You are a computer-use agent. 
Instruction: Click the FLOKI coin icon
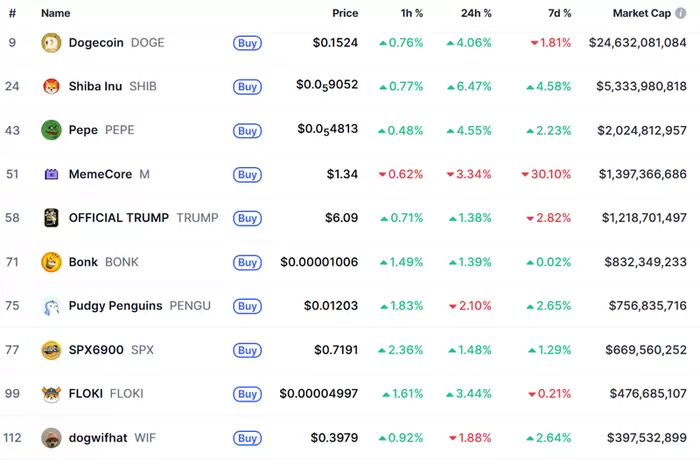pos(51,394)
